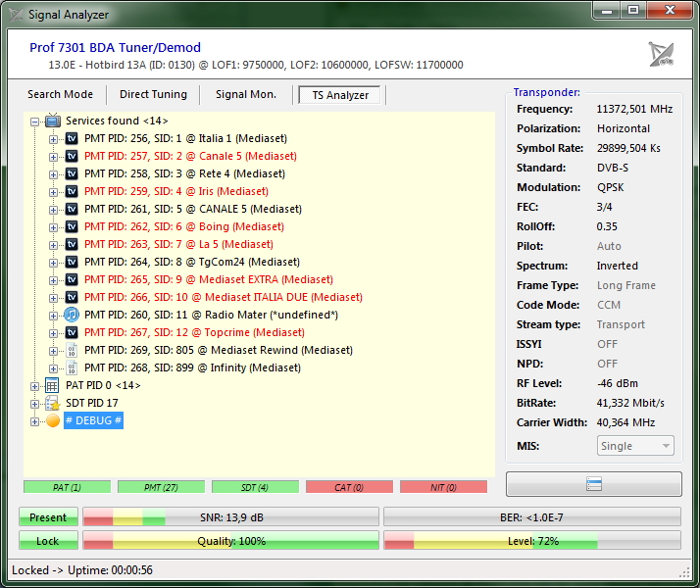Click the TV icon beside Canale 5 SID 2
Image resolution: width=700 pixels, height=588 pixels.
(x=72, y=156)
